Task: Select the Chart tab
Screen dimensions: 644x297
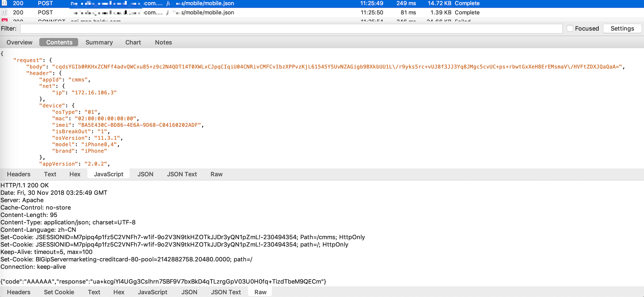Action: click(x=133, y=42)
